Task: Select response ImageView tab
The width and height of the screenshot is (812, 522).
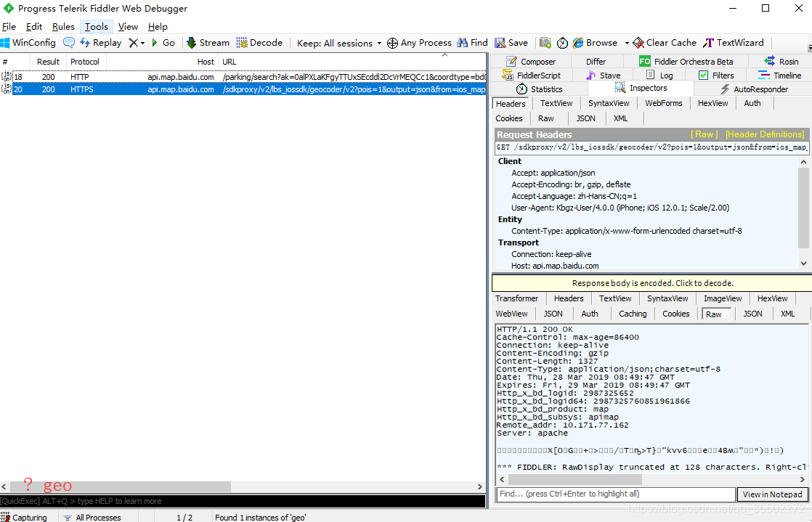Action: pos(723,299)
